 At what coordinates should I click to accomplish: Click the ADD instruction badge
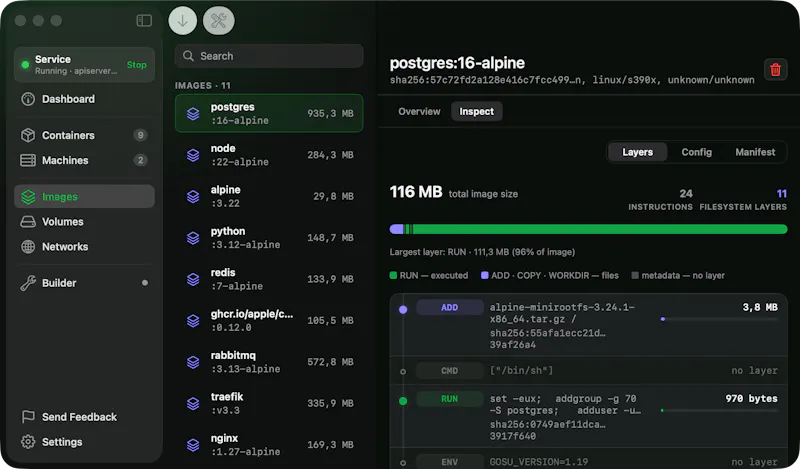click(x=449, y=307)
